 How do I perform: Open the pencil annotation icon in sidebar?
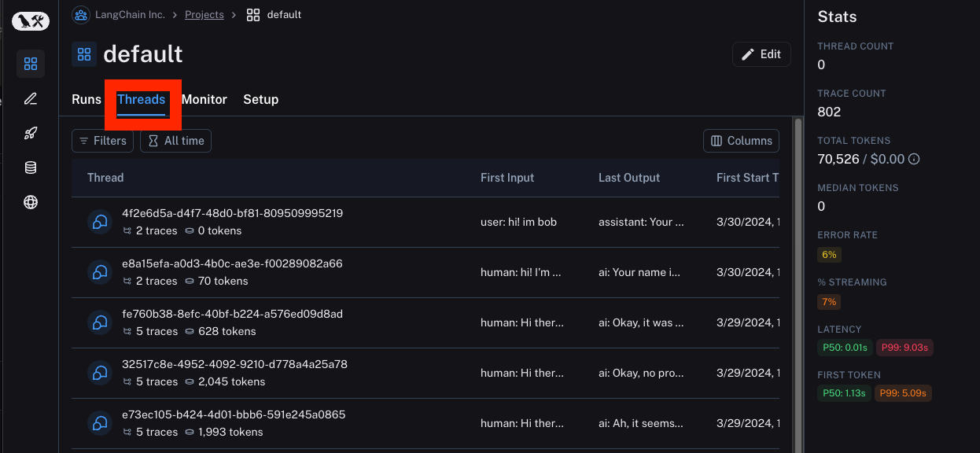[x=31, y=98]
